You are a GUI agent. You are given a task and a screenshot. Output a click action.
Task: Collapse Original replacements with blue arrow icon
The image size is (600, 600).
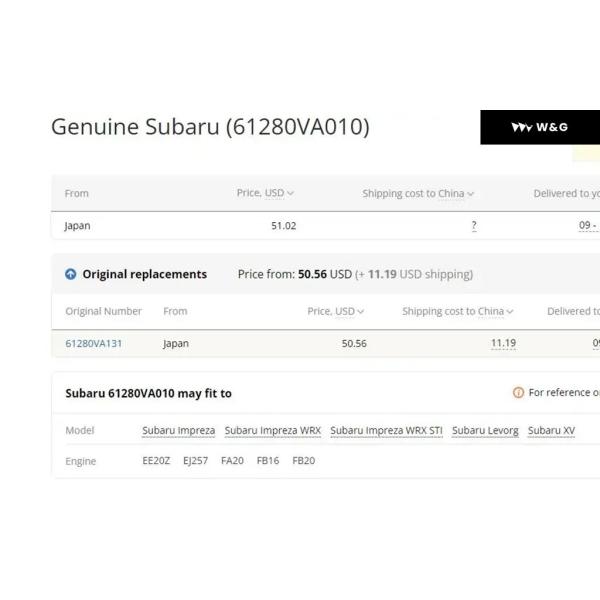pos(70,274)
